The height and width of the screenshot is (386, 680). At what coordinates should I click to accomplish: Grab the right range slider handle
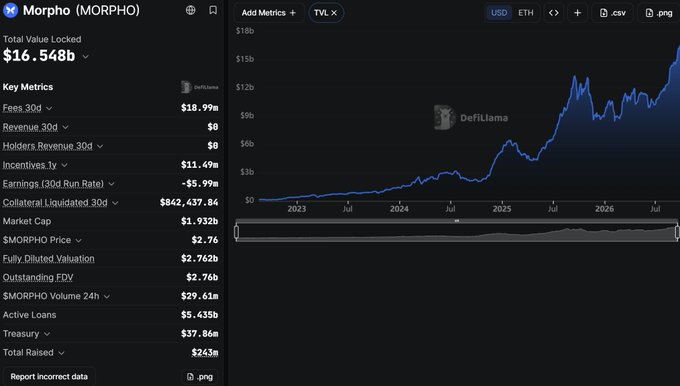[677, 232]
